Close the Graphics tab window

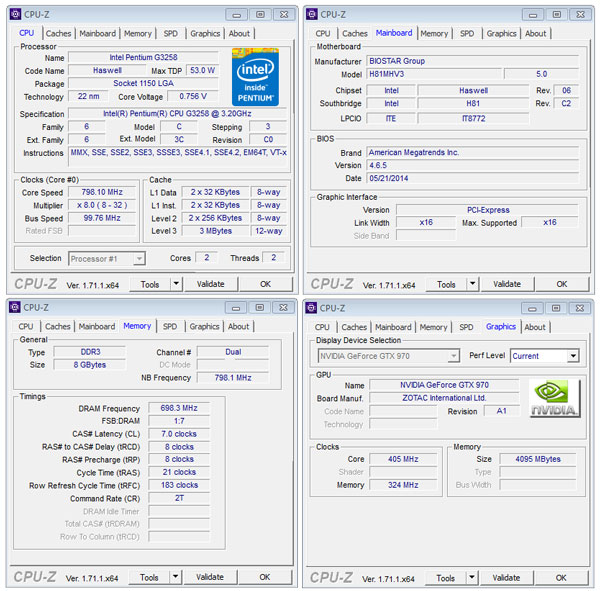click(x=580, y=308)
